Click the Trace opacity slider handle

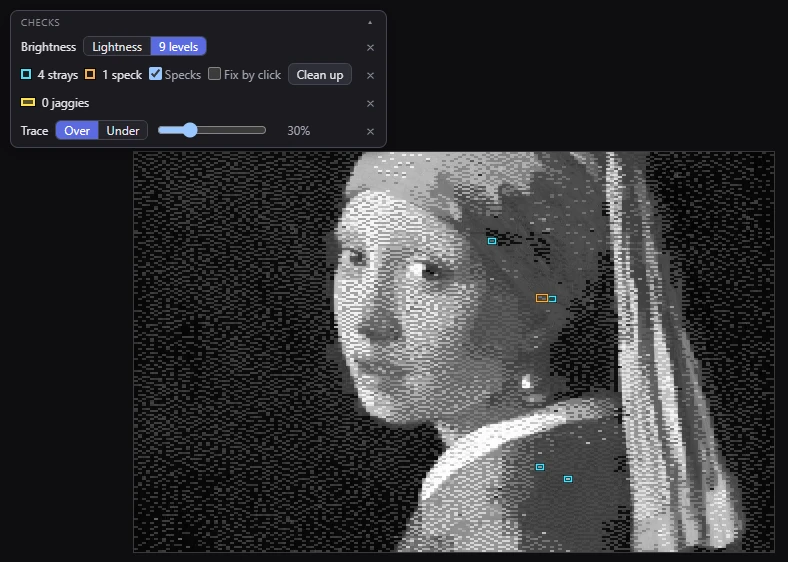tap(190, 130)
